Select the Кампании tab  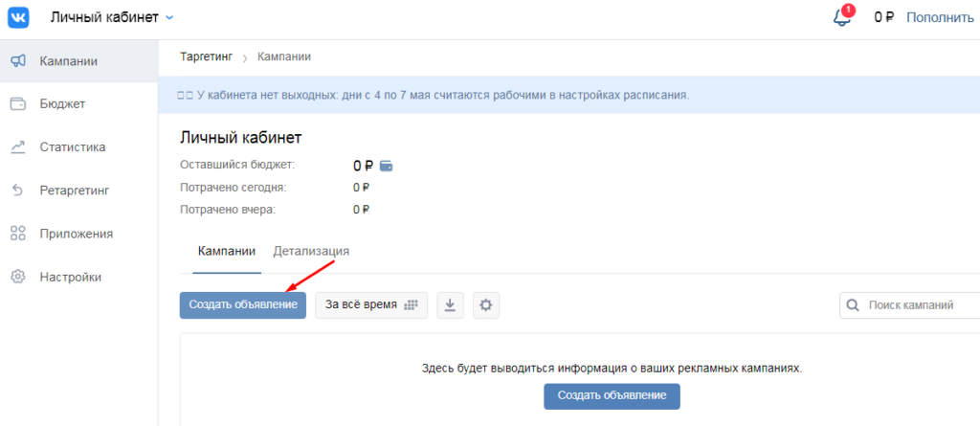click(227, 251)
